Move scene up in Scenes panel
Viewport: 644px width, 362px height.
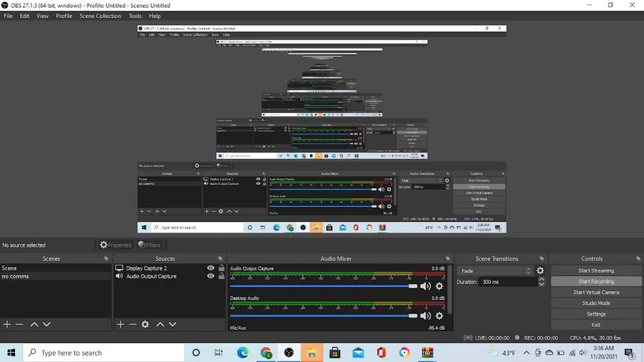[x=34, y=324]
